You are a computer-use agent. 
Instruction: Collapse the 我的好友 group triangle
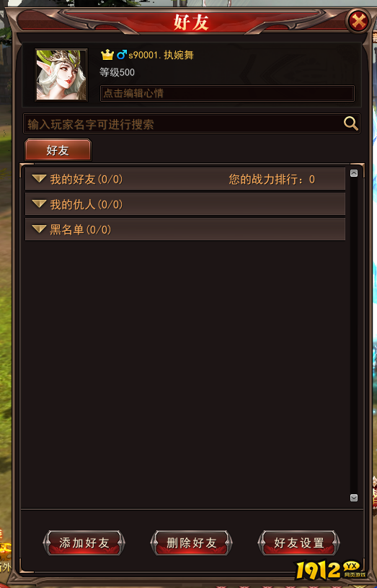39,178
